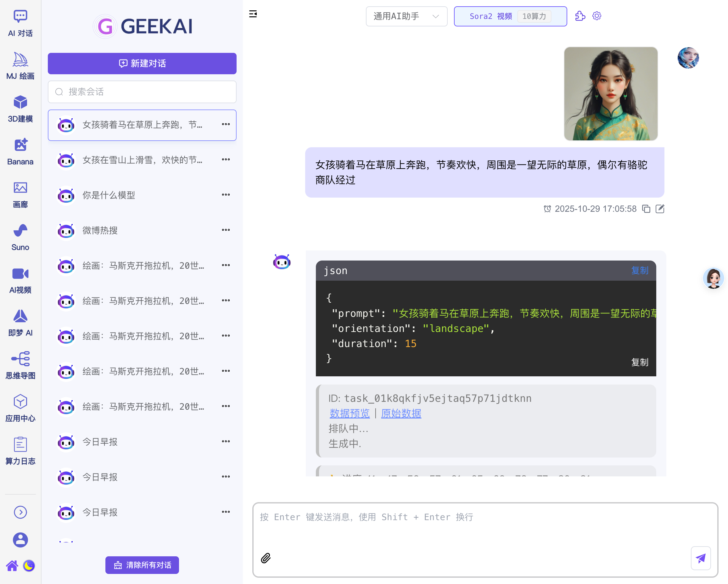Screen dimensions: 728x584
Task: Send the message with the paper plane icon
Action: [x=701, y=558]
